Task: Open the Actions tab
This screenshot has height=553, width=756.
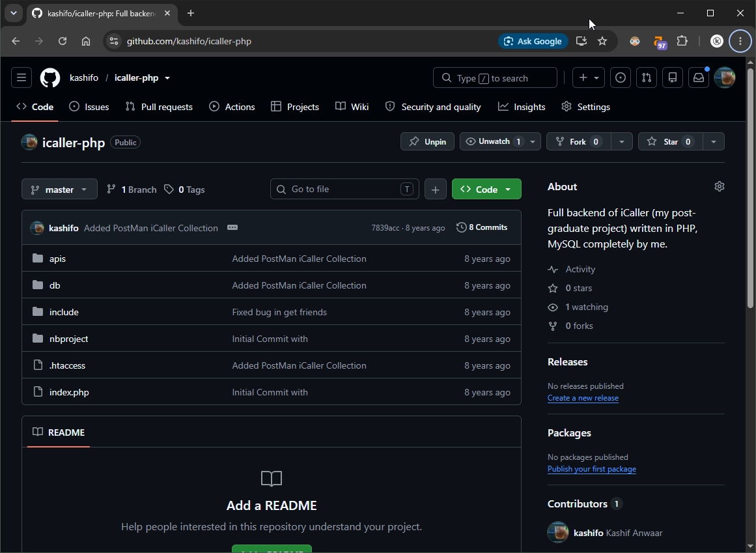Action: click(x=232, y=107)
